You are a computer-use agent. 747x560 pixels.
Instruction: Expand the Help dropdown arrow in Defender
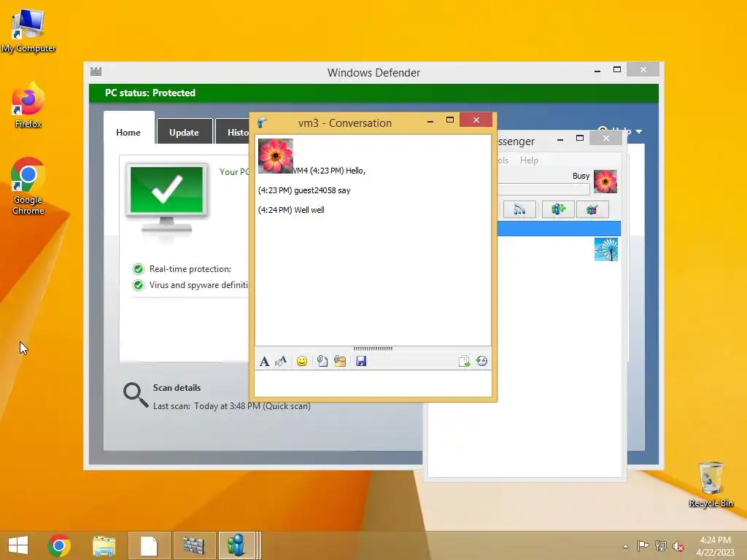pyautogui.click(x=639, y=131)
